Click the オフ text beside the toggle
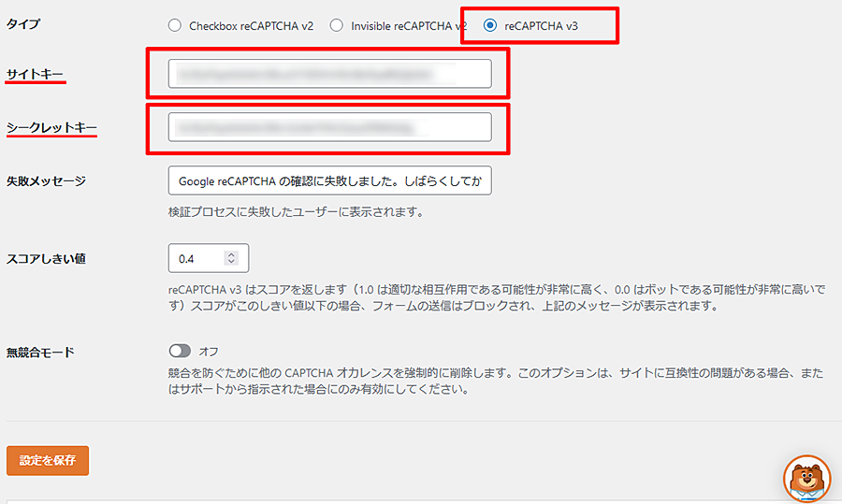Image resolution: width=842 pixels, height=504 pixels. tap(209, 352)
